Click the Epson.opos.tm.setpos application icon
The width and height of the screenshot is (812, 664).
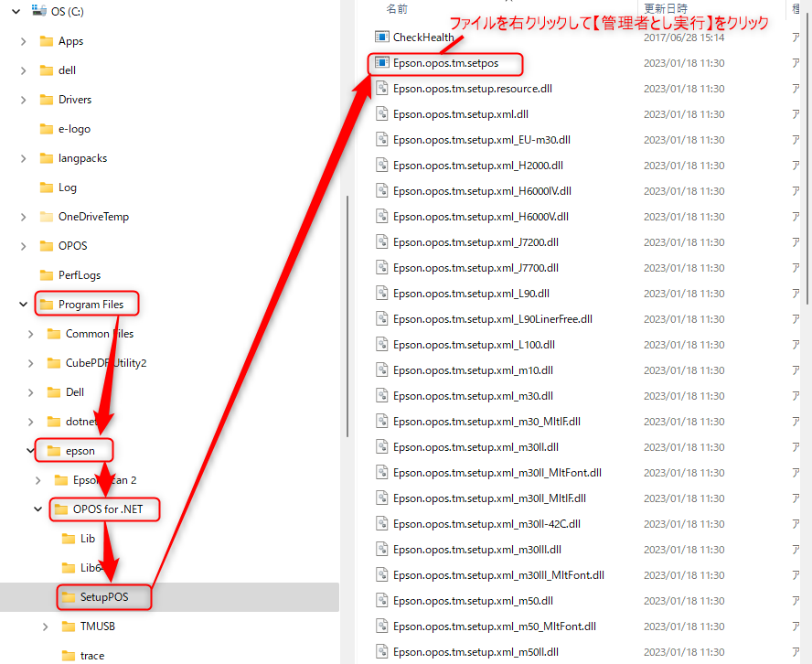tap(381, 63)
